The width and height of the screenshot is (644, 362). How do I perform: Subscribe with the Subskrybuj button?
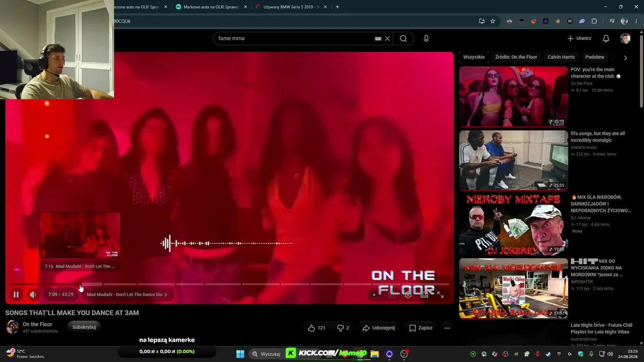[84, 327]
